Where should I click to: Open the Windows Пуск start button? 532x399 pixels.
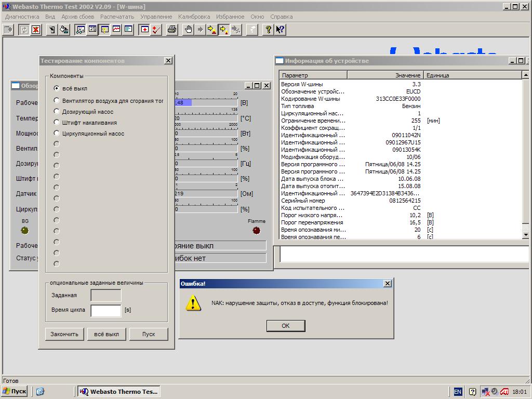click(x=15, y=392)
